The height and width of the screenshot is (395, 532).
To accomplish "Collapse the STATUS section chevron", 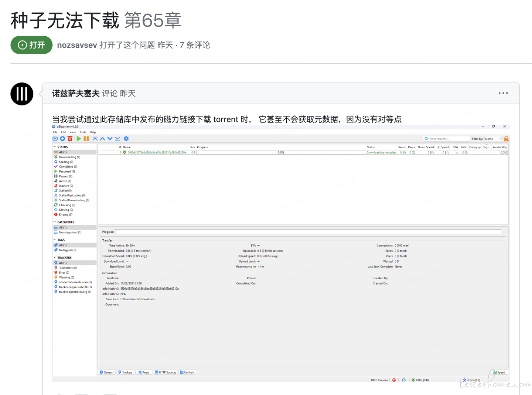I will coord(55,147).
